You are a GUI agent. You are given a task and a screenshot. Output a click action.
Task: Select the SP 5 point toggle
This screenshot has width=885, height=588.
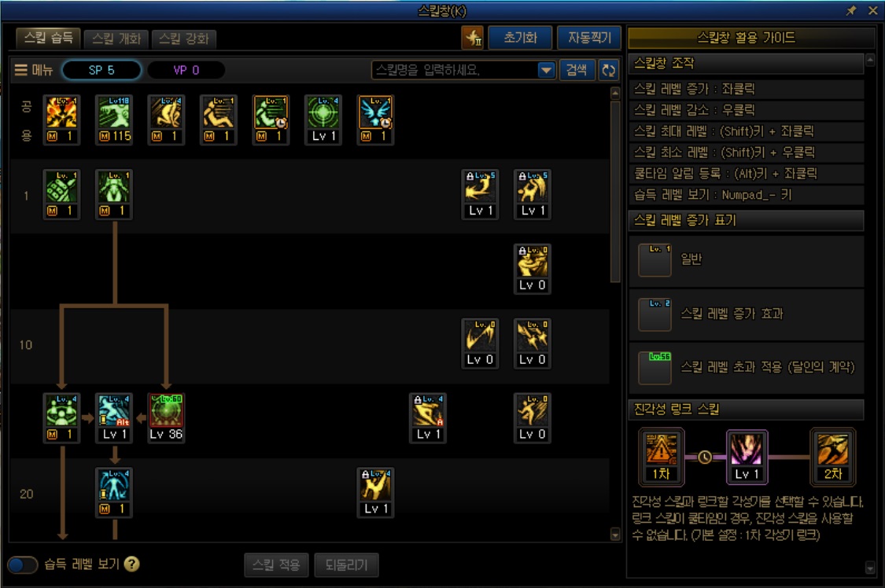[x=101, y=70]
